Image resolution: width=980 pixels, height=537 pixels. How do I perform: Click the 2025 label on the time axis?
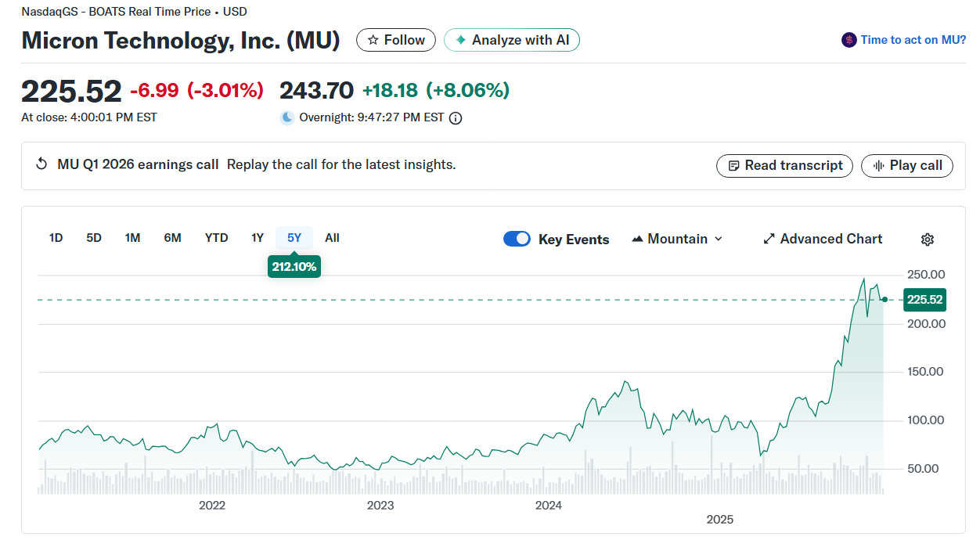click(719, 519)
